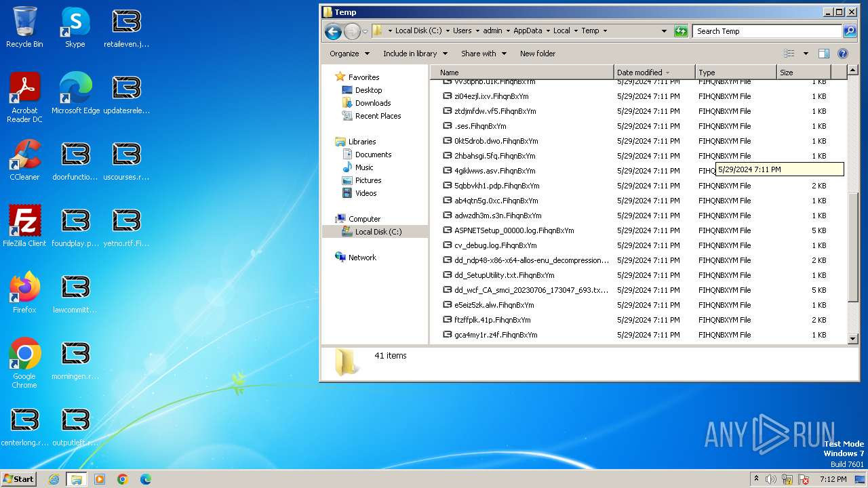Image resolution: width=868 pixels, height=488 pixels.
Task: Expand the arrow after AppData in breadcrumb
Action: (x=548, y=31)
